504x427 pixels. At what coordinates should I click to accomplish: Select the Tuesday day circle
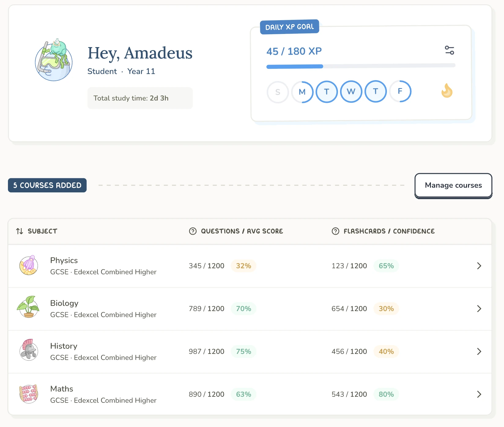pyautogui.click(x=327, y=91)
